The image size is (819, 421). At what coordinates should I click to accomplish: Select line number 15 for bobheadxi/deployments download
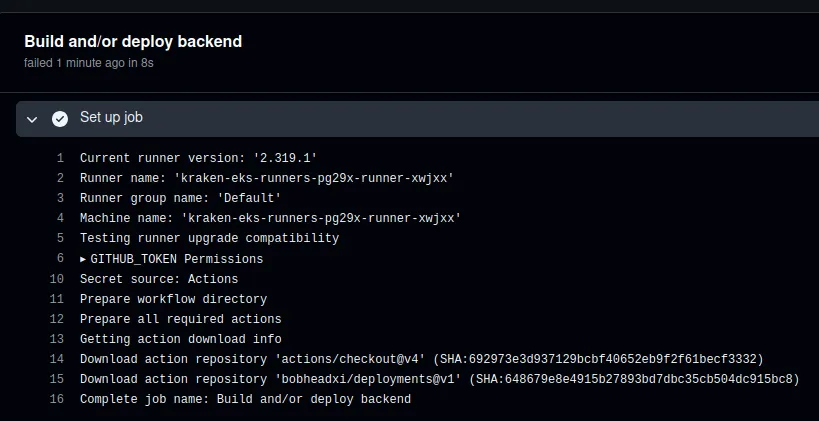pyautogui.click(x=57, y=379)
